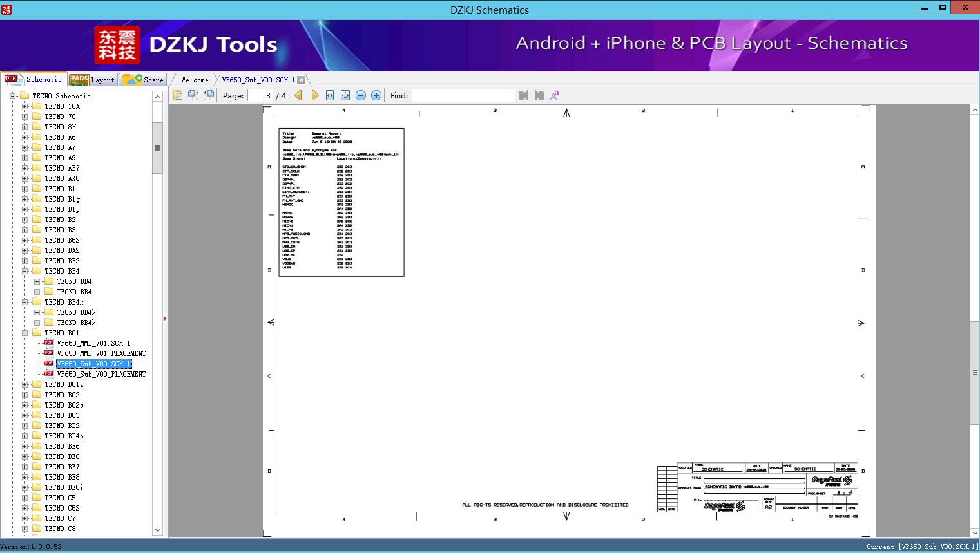Click the find previous icon

(523, 95)
